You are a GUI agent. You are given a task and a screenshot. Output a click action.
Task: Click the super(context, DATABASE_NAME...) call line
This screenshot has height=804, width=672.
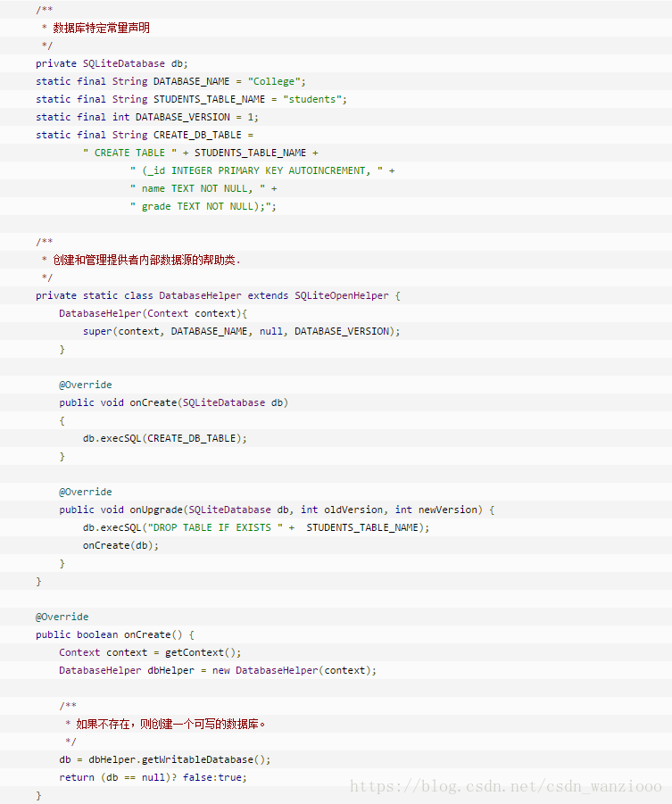click(x=241, y=332)
